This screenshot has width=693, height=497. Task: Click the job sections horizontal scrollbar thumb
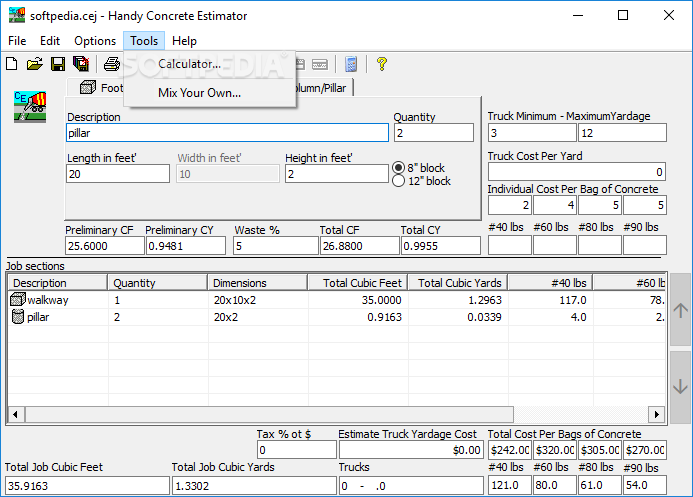pyautogui.click(x=270, y=414)
